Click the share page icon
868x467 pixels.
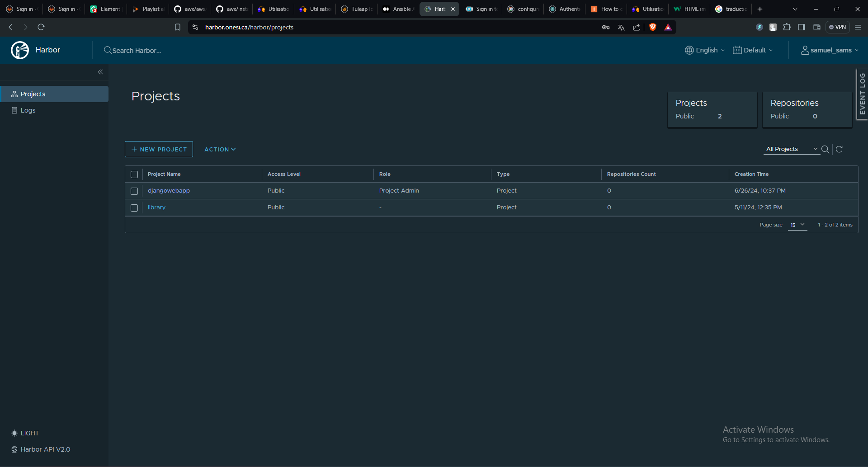pos(637,27)
